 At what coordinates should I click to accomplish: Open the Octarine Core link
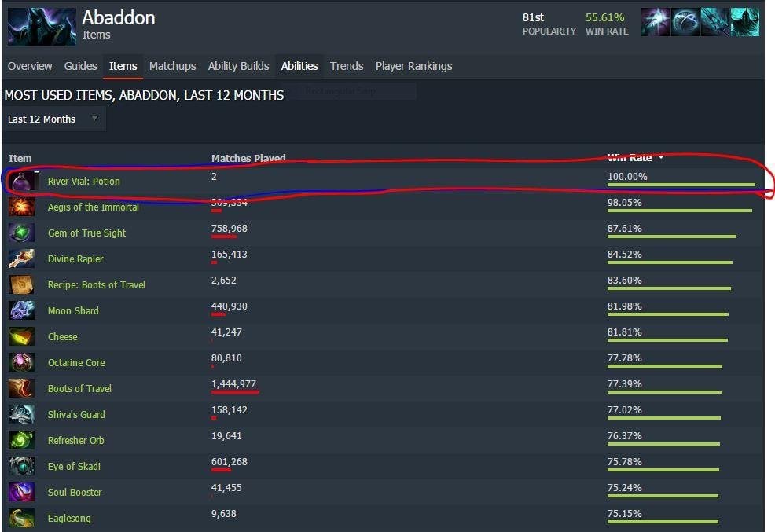(76, 362)
